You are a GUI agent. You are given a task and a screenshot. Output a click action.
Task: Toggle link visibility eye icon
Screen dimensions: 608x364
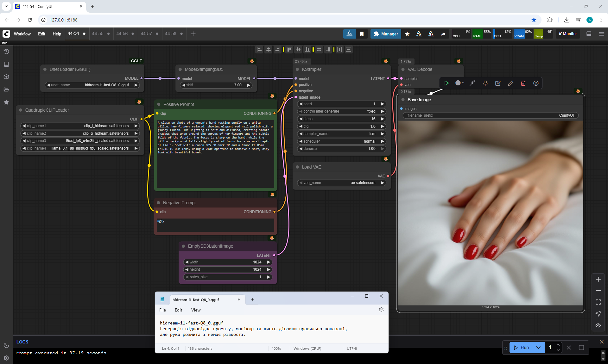(598, 325)
